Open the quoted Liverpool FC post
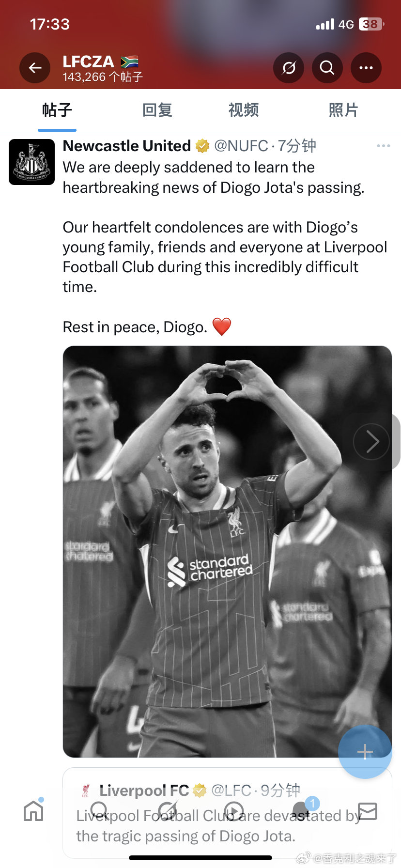The width and height of the screenshot is (401, 868). pyautogui.click(x=227, y=813)
